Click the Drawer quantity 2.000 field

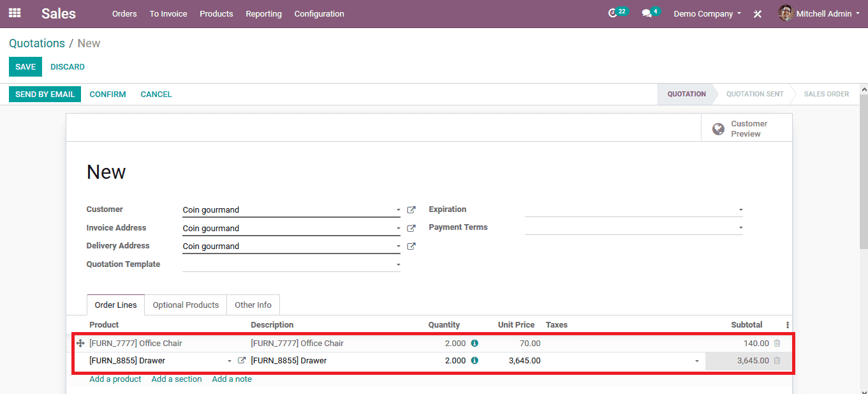(446, 361)
